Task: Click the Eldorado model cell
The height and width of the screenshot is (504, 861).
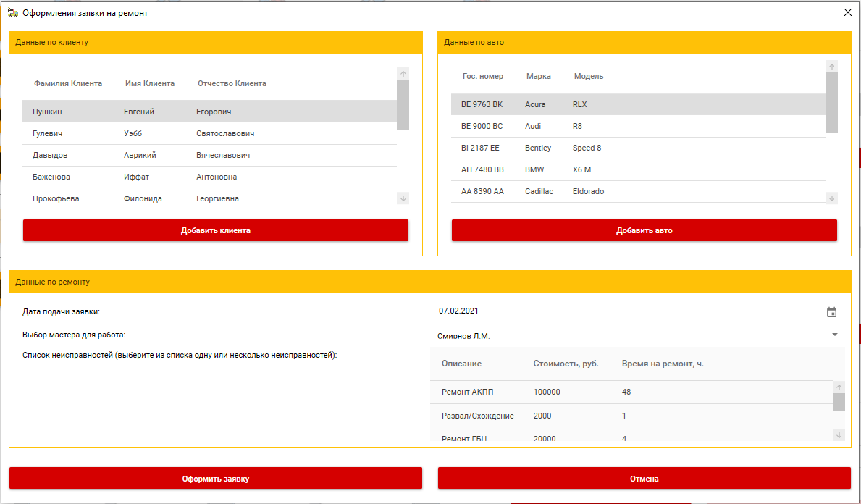Action: point(588,192)
